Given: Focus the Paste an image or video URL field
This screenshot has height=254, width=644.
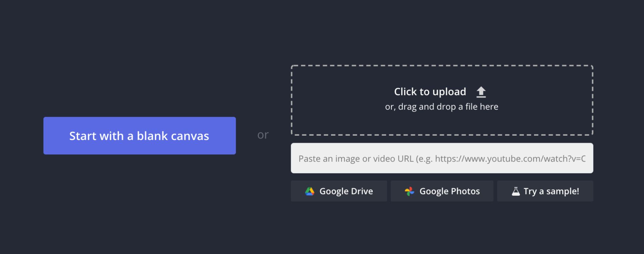Looking at the screenshot, I should click(442, 158).
